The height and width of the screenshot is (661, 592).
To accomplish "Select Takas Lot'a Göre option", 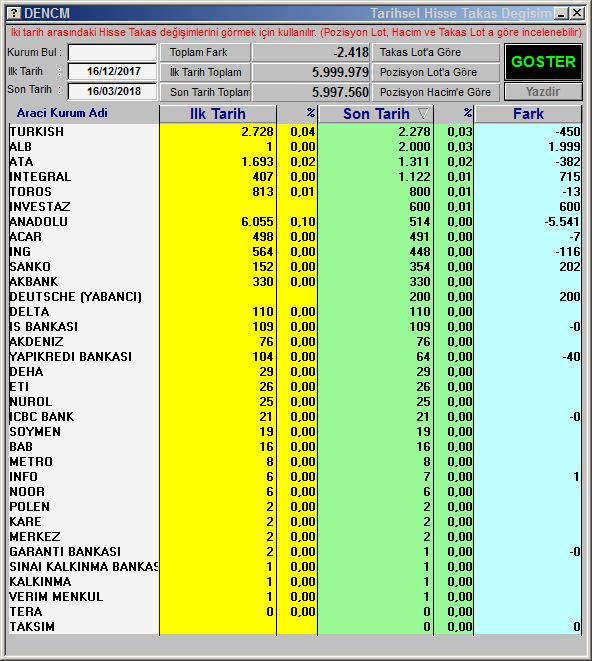I will (x=436, y=52).
